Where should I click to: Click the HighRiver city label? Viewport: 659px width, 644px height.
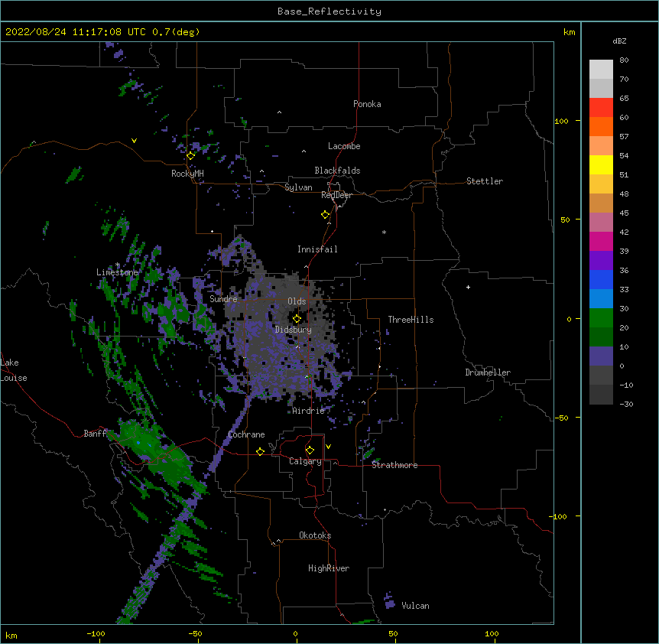329,568
